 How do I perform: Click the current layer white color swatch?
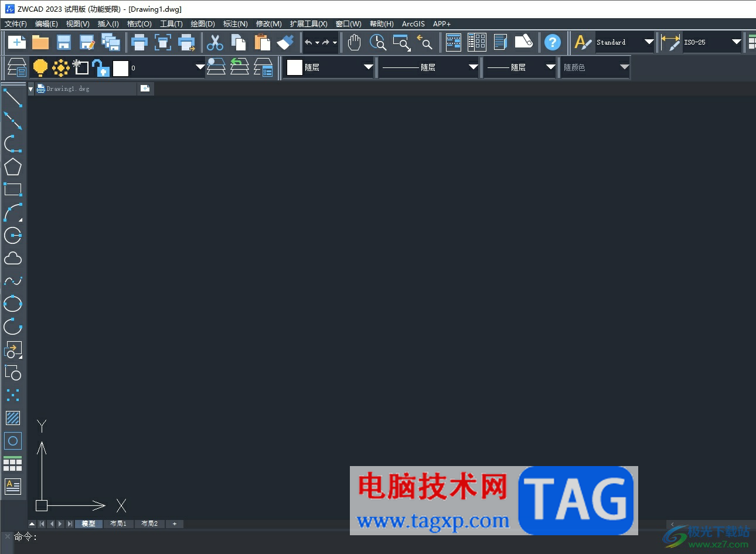click(121, 68)
